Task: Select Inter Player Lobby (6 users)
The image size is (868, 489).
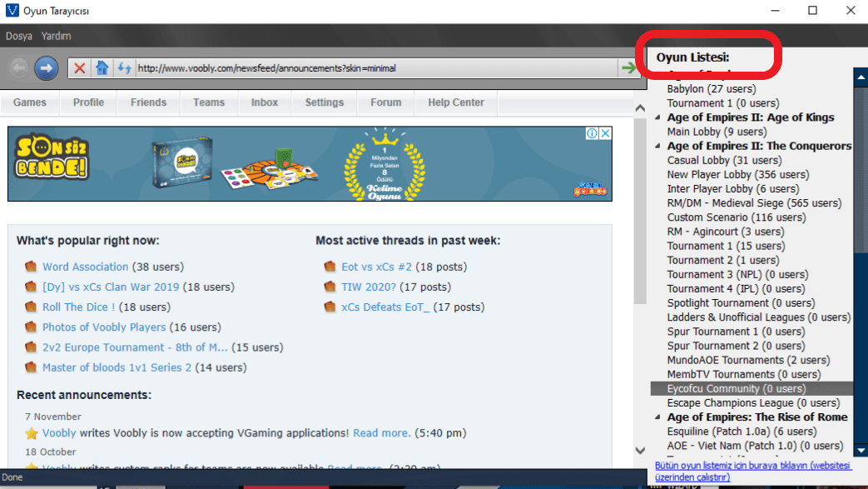Action: pos(733,189)
